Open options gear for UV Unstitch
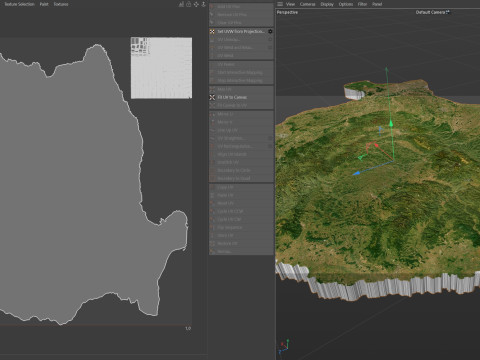 (270, 39)
